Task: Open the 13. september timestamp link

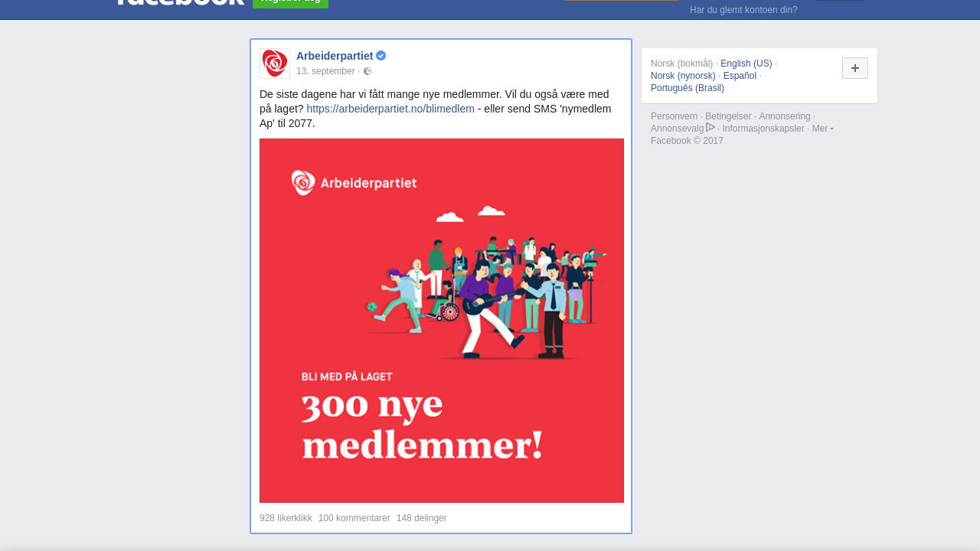Action: coord(325,71)
